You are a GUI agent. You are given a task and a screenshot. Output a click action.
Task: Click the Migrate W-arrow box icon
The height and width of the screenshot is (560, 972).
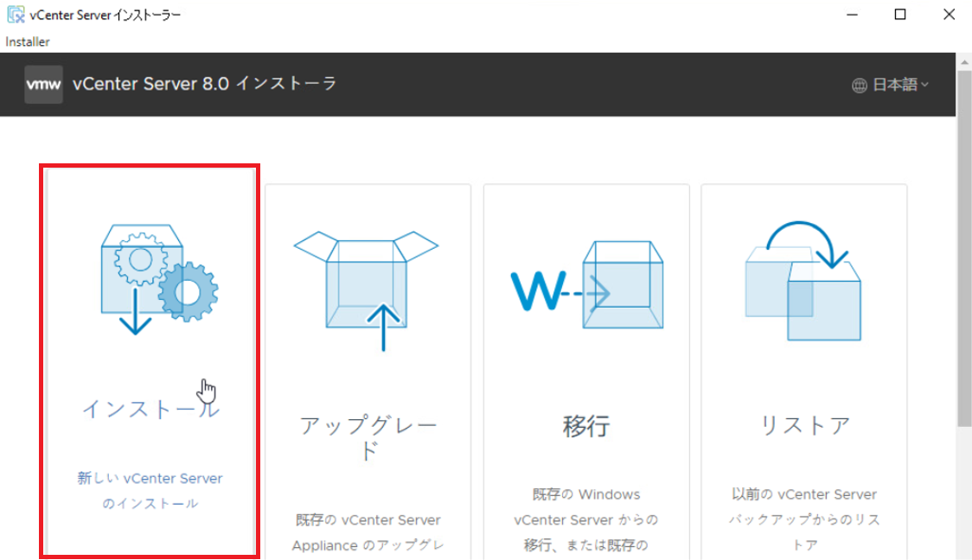click(x=587, y=285)
